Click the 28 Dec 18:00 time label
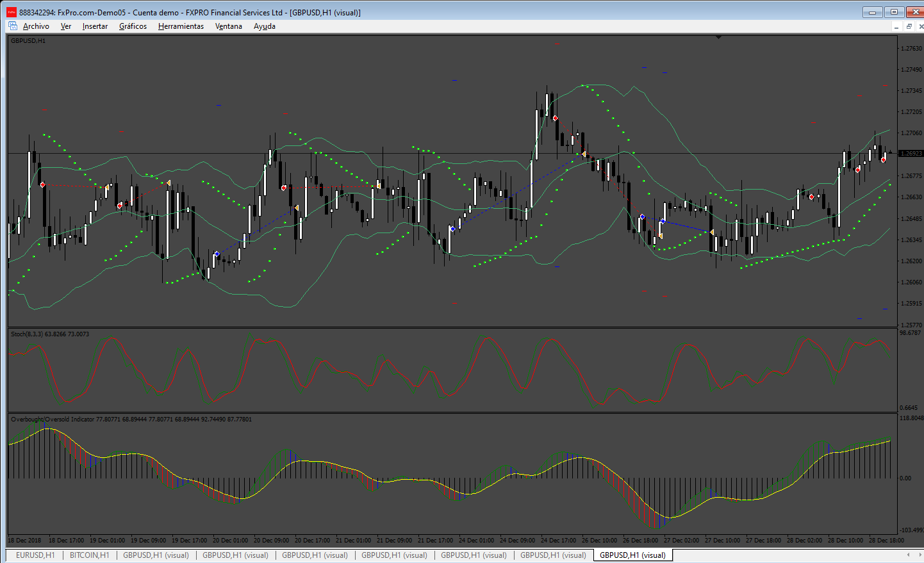 [887, 541]
